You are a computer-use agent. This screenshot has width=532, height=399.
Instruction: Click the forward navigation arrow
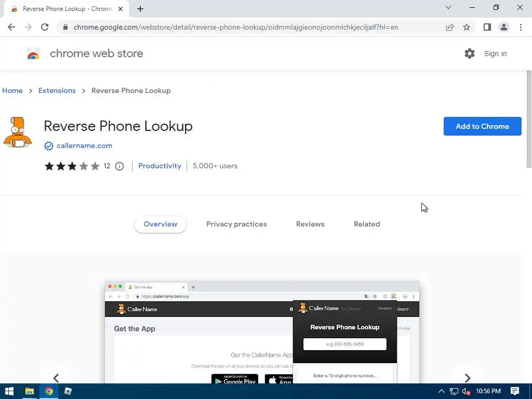28,27
